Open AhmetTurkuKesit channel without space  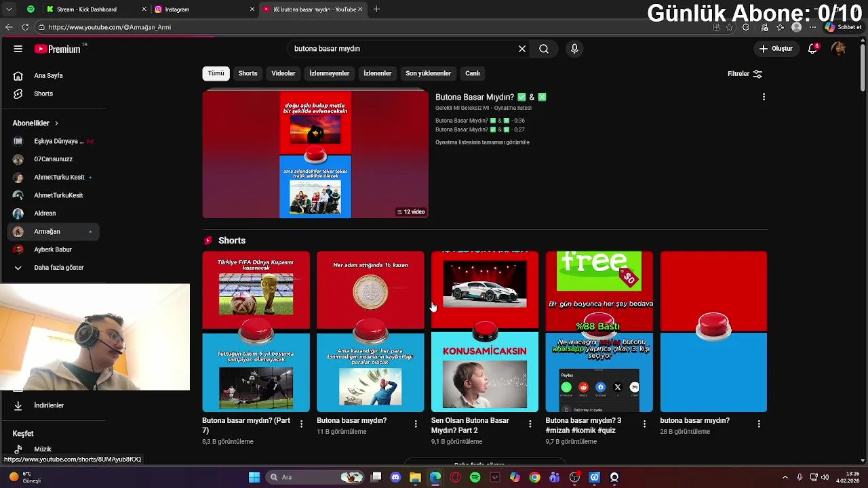tap(53, 195)
